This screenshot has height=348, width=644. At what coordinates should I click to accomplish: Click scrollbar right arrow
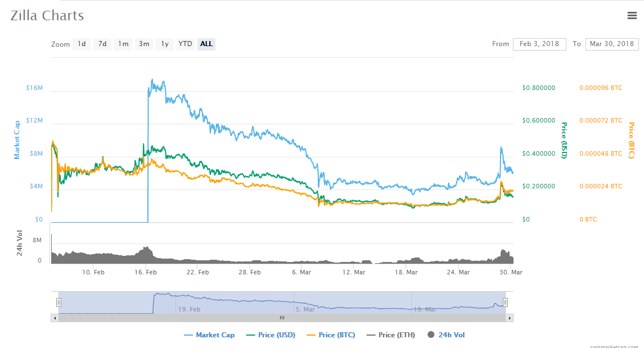(510, 318)
